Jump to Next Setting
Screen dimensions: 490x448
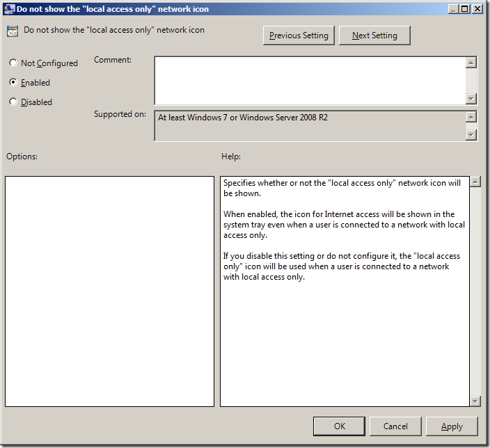374,35
